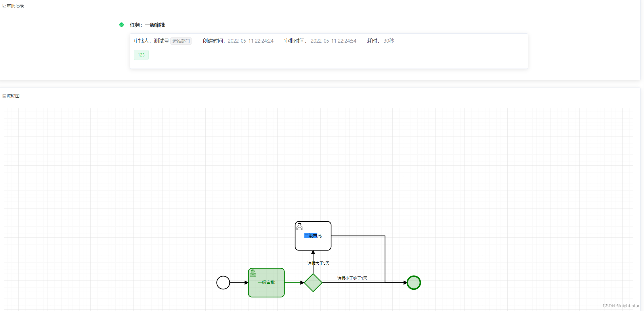
Task: Click the user icon in 二级审批 node
Action: pos(299,227)
